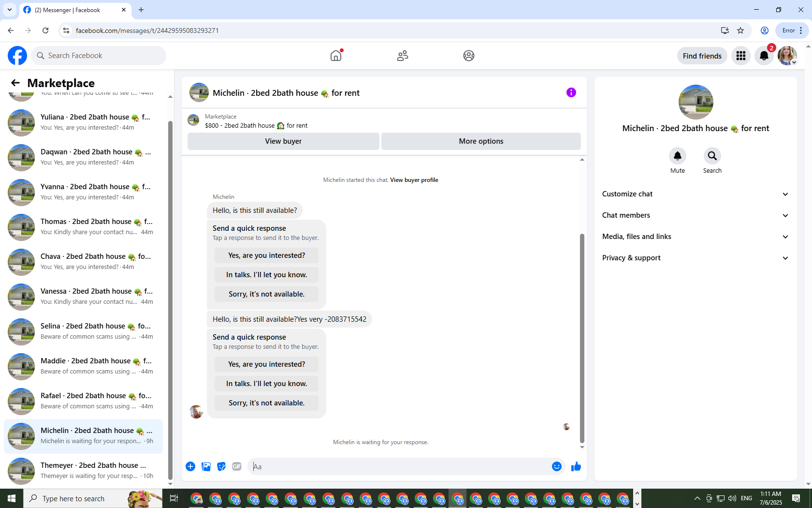Open Selina's conversation
Screen dimensions: 812x508
point(83,331)
